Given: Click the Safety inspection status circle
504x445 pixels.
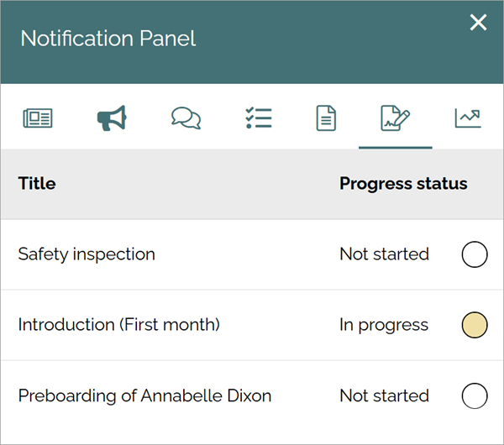Looking at the screenshot, I should click(x=475, y=254).
